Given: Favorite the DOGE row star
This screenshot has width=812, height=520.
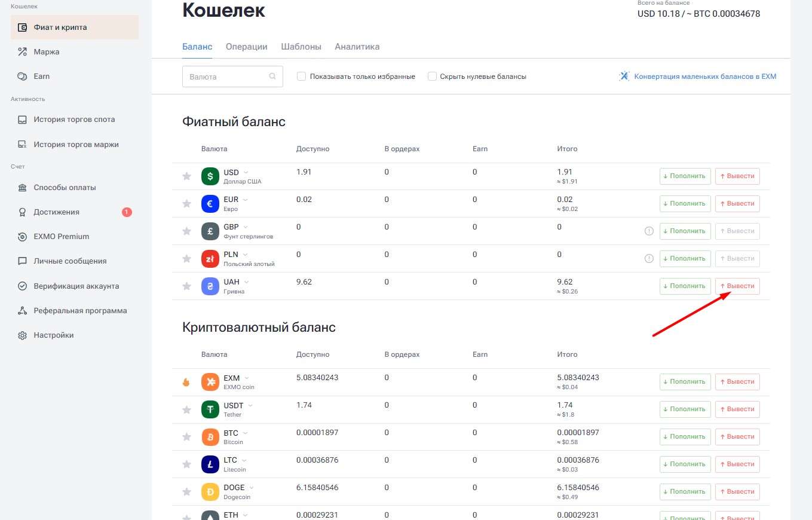Looking at the screenshot, I should pos(186,492).
